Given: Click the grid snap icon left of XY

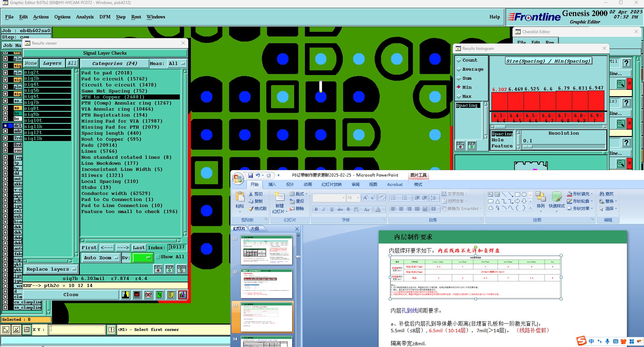Looking at the screenshot, I should click(27, 330).
